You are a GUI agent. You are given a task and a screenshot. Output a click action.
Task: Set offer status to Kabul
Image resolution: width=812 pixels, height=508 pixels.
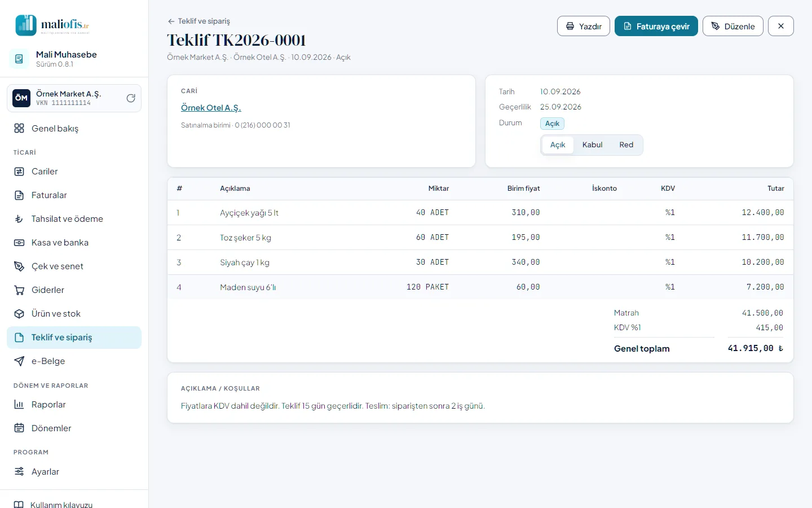(592, 145)
